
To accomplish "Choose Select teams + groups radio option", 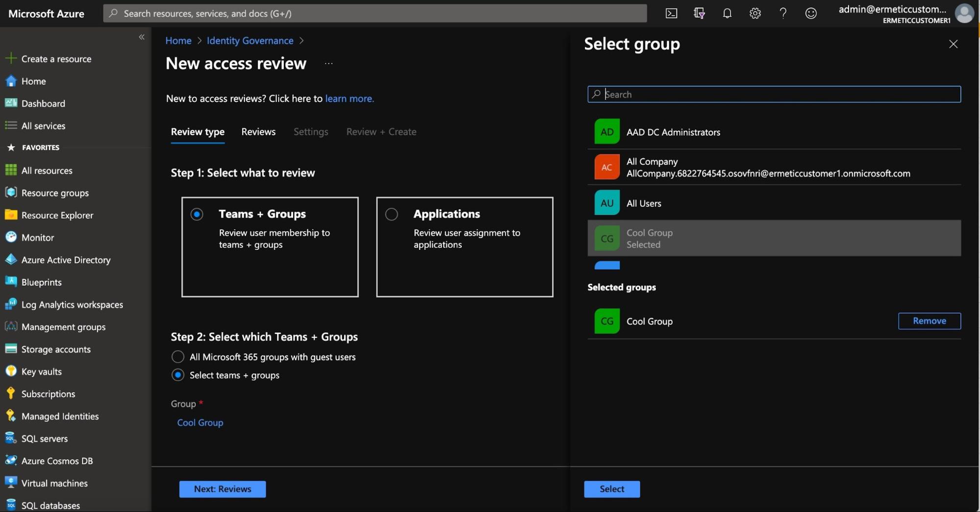I will click(177, 375).
